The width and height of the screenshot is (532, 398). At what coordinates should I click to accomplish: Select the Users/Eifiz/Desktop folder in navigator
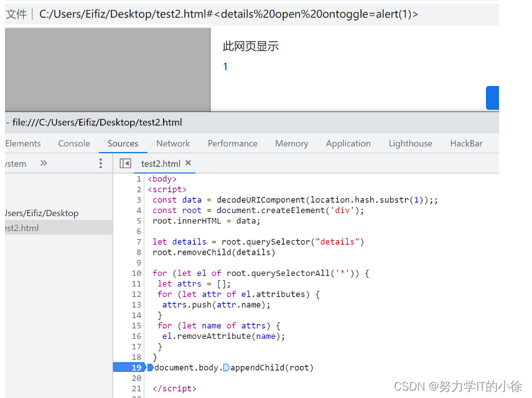(42, 213)
